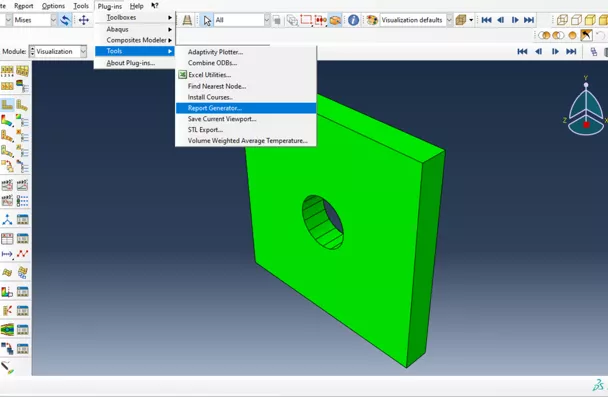Viewport: 608px width, 397px height.
Task: Open the free body cut tool icon
Action: pos(7,311)
